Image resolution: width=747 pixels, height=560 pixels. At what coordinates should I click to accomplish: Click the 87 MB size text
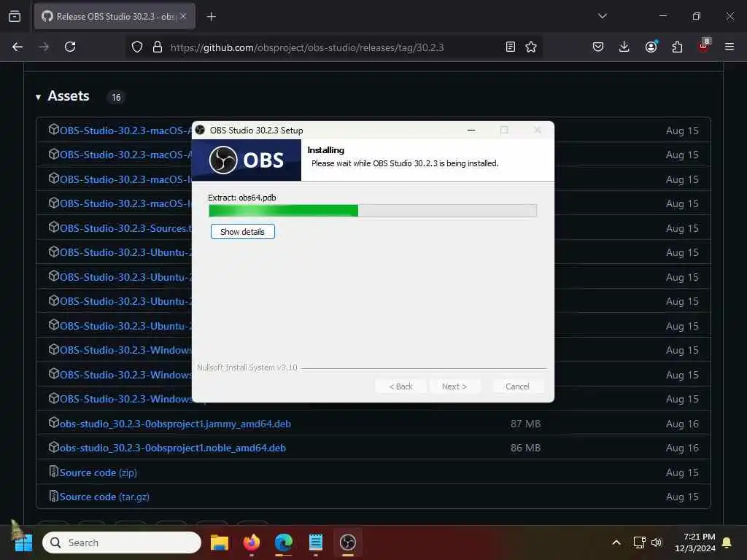click(525, 424)
